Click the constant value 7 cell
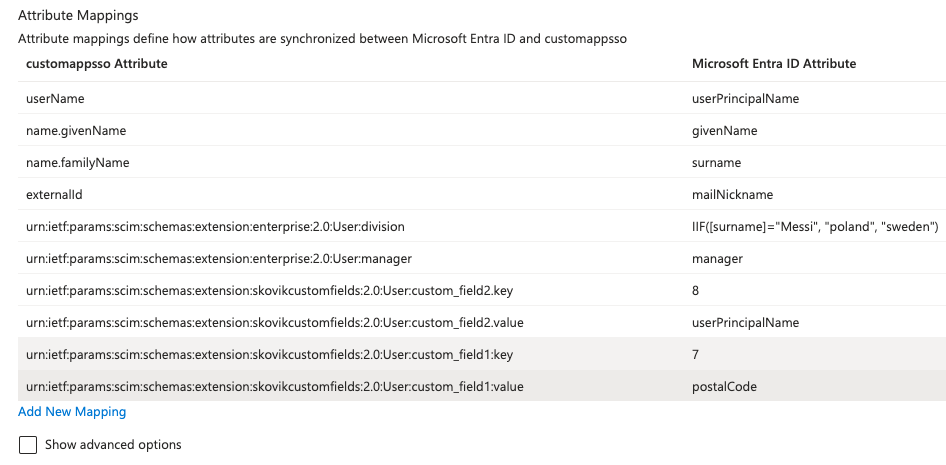 click(696, 355)
